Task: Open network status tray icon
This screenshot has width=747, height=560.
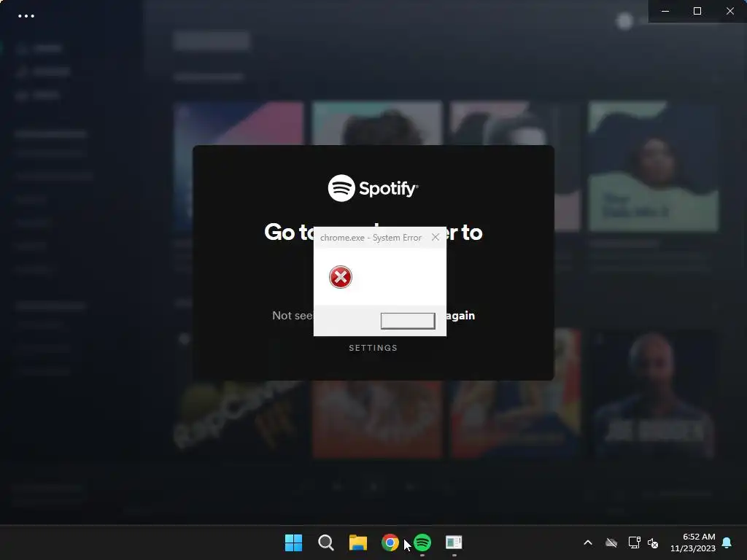Action: (x=634, y=542)
